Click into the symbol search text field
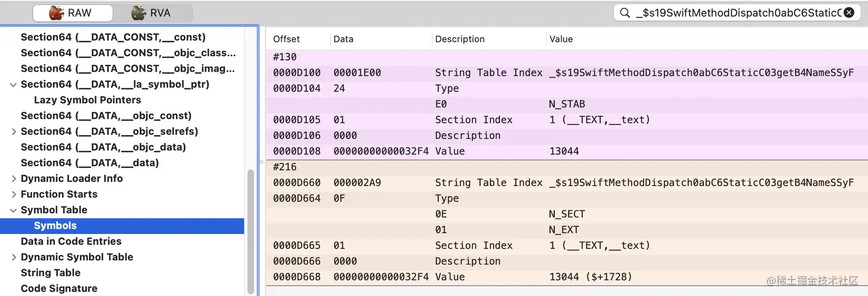The image size is (868, 296). pyautogui.click(x=738, y=13)
